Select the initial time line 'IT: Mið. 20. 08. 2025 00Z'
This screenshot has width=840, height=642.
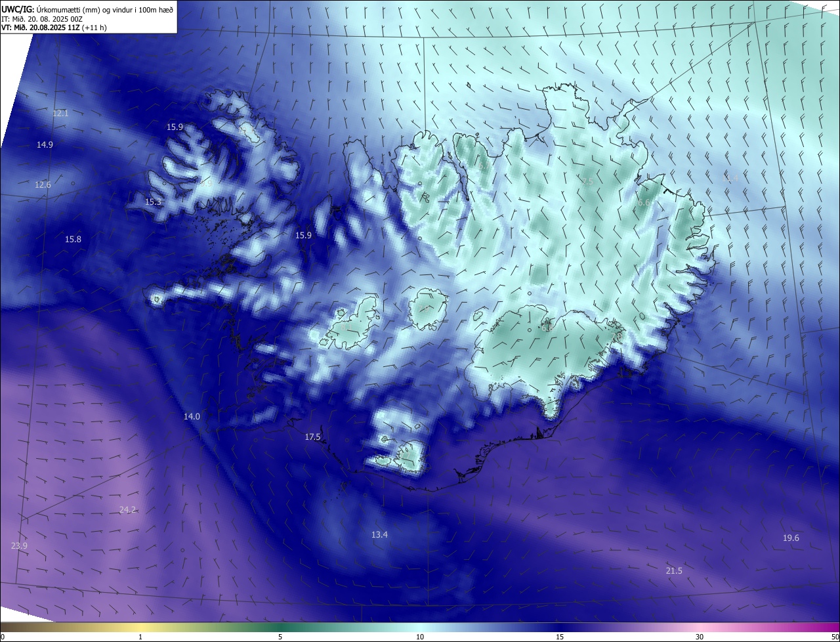42,19
